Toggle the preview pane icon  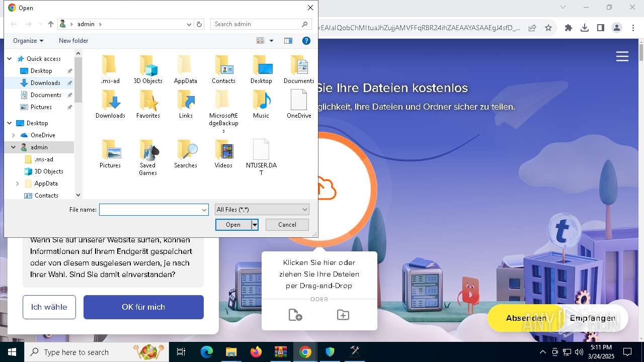pos(288,41)
